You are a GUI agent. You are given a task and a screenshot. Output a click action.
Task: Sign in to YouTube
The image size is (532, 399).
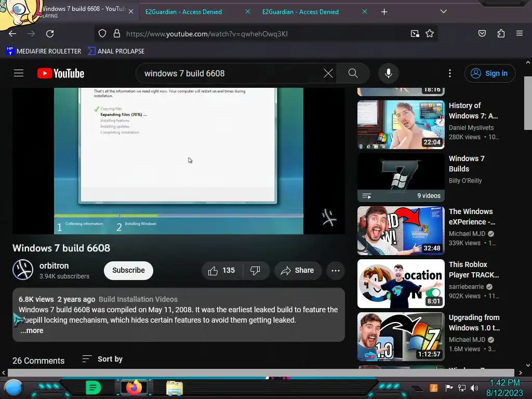coord(490,73)
